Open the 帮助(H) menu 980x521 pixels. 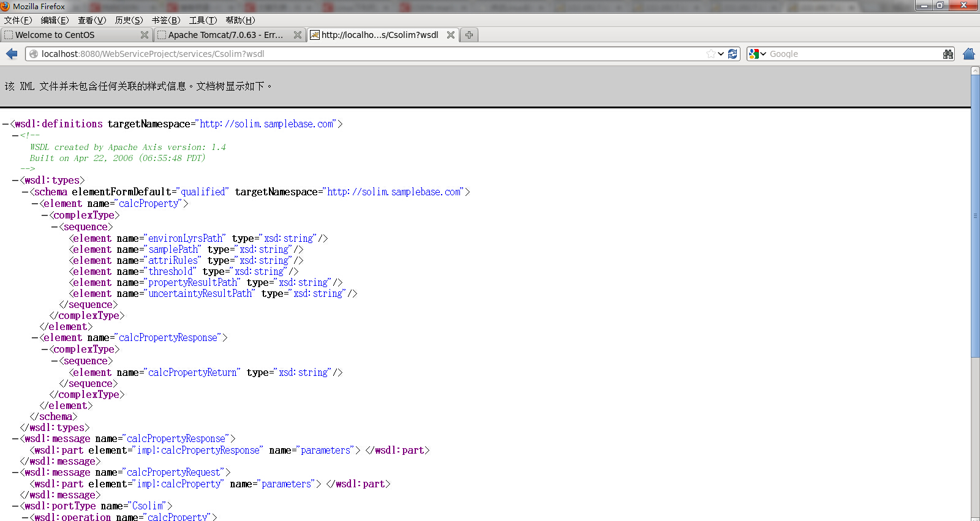pyautogui.click(x=240, y=20)
